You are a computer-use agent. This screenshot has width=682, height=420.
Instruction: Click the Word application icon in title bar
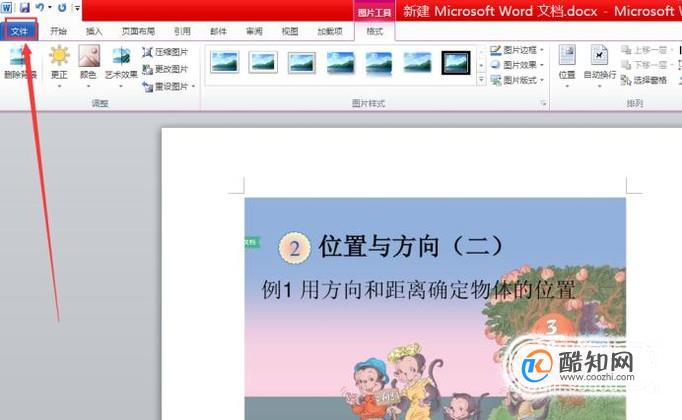[x=7, y=7]
